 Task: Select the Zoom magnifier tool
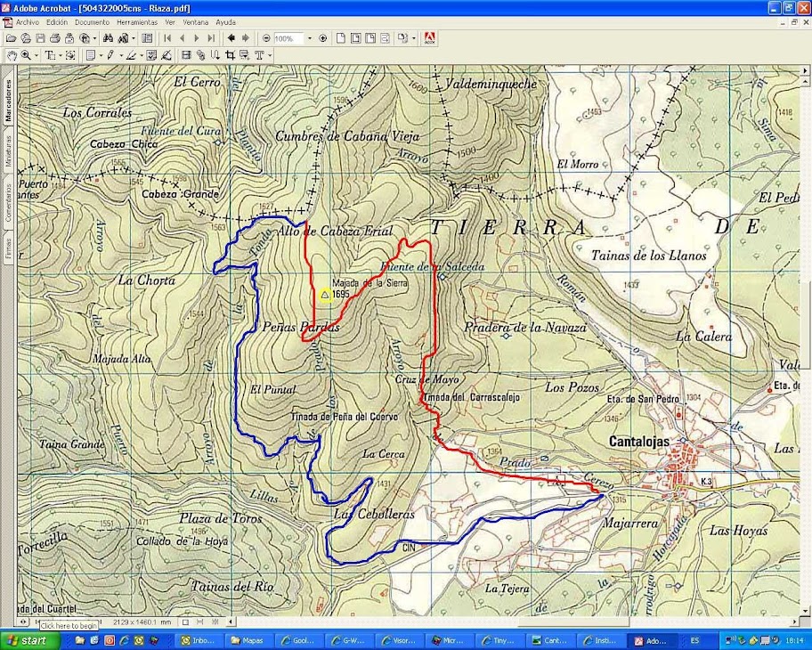25,55
